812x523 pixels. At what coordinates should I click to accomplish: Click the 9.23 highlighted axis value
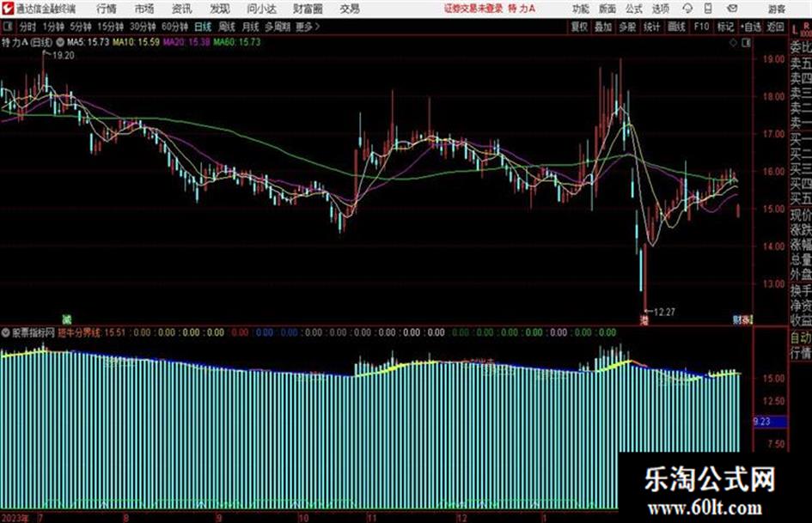point(770,422)
